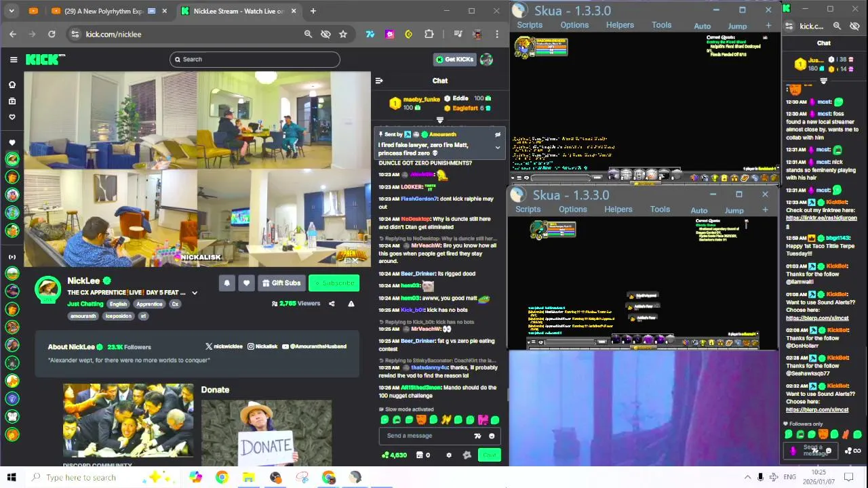The image size is (868, 488).
Task: Open Nickalisk Instagram link
Action: (x=262, y=346)
